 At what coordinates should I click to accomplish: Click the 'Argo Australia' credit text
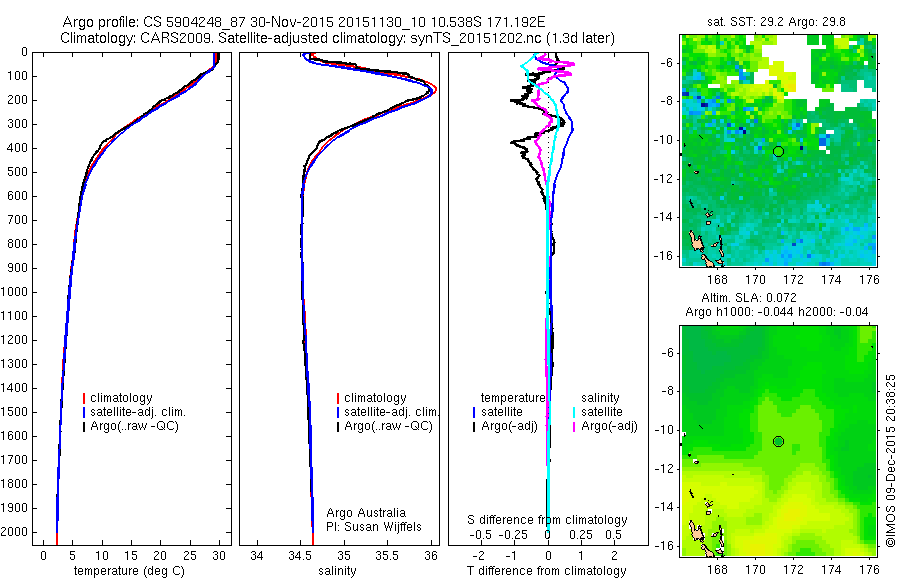click(366, 513)
